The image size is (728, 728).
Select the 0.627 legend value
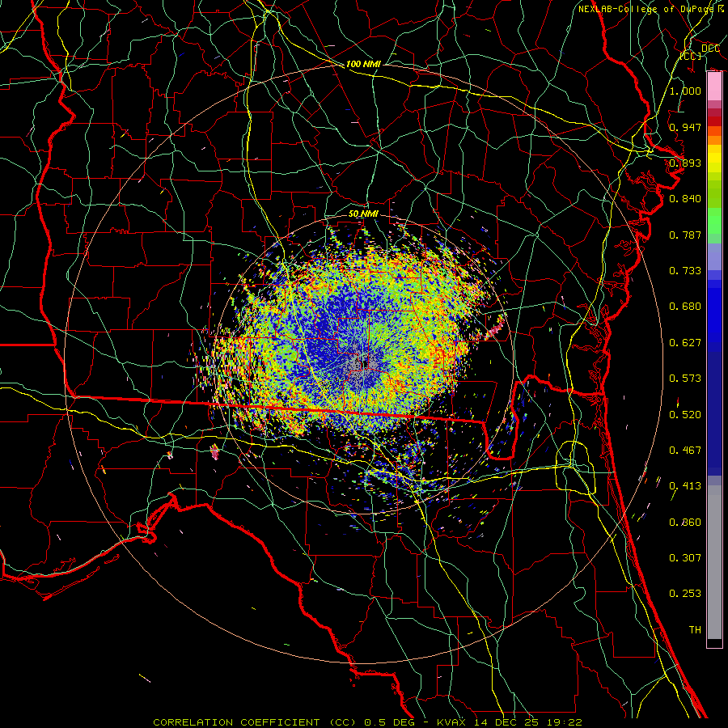point(685,343)
